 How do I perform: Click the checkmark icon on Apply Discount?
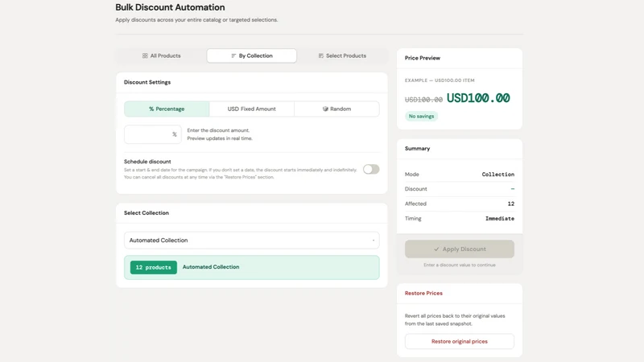point(436,249)
